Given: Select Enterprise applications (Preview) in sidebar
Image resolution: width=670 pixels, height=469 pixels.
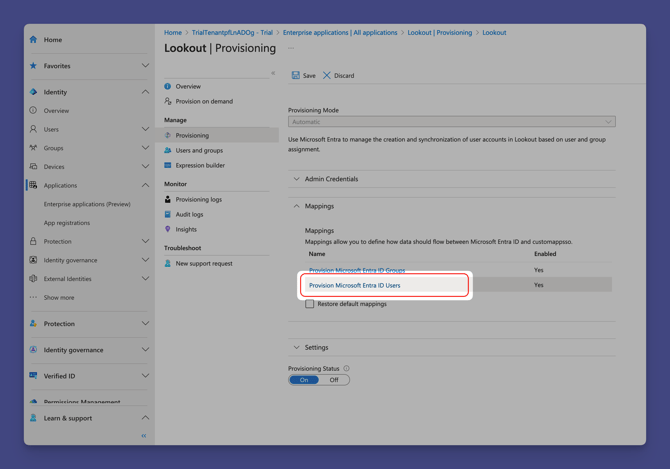Looking at the screenshot, I should tap(87, 204).
